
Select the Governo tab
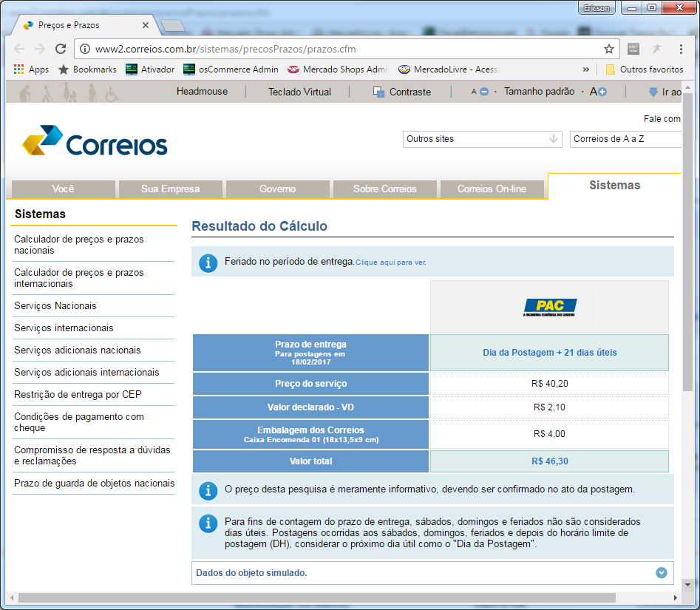[278, 189]
